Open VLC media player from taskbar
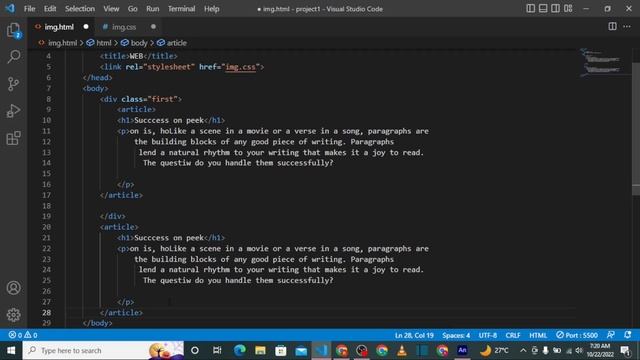The height and width of the screenshot is (360, 640). tap(402, 351)
